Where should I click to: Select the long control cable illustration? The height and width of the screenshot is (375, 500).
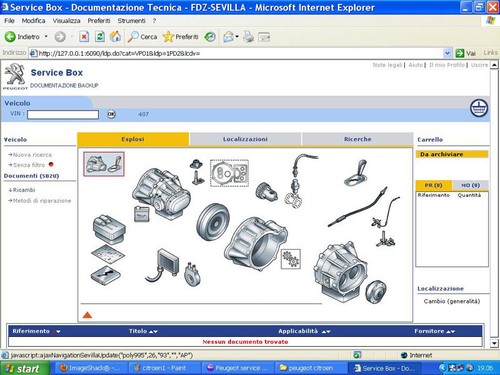[x=358, y=207]
